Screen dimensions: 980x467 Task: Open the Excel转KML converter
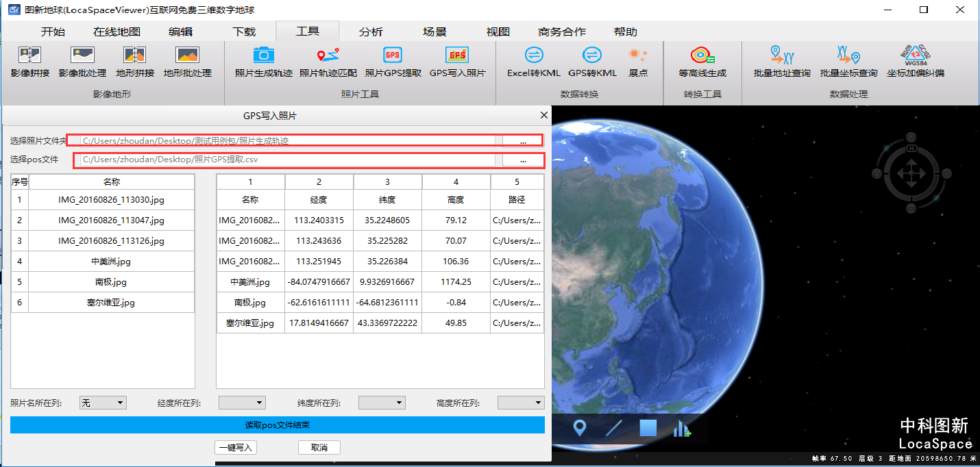tap(534, 62)
